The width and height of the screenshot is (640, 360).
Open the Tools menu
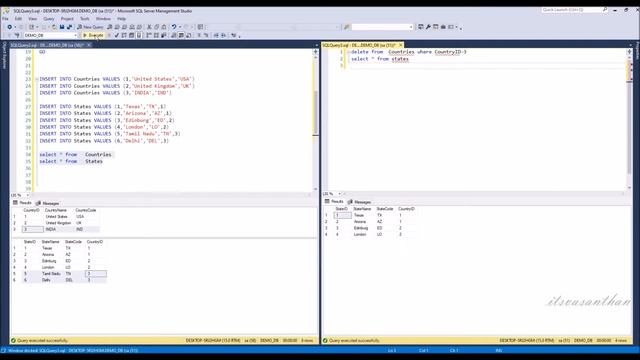point(84,19)
